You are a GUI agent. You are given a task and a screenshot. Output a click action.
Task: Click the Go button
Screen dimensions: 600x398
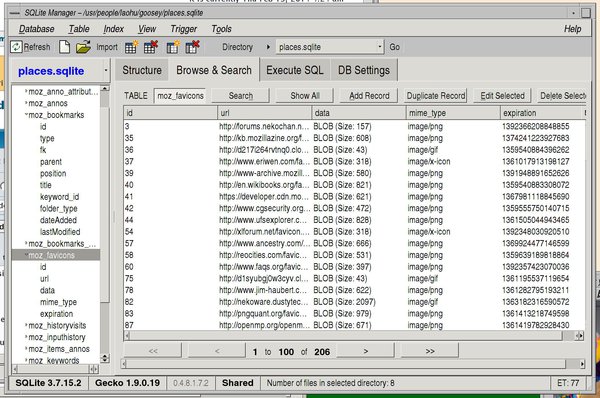pyautogui.click(x=395, y=47)
